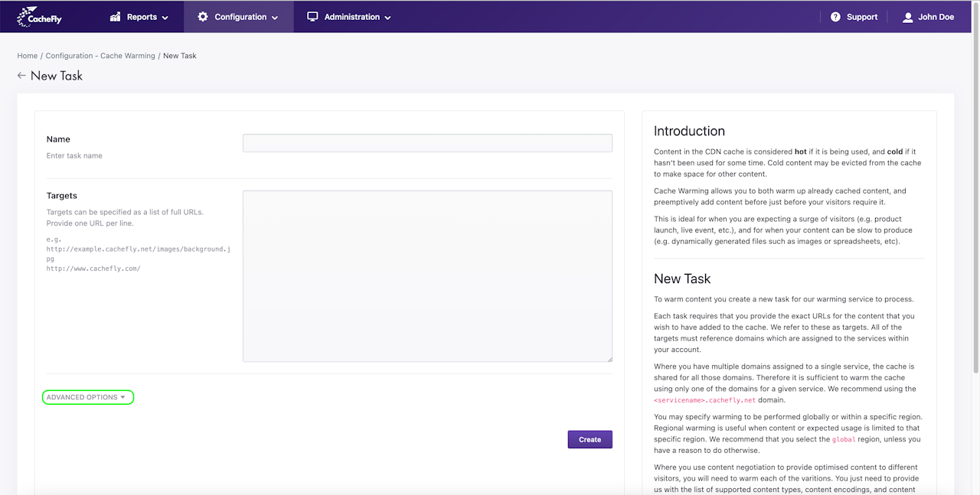Go to Home breadcrumb link
This screenshot has width=980, height=495.
point(28,56)
